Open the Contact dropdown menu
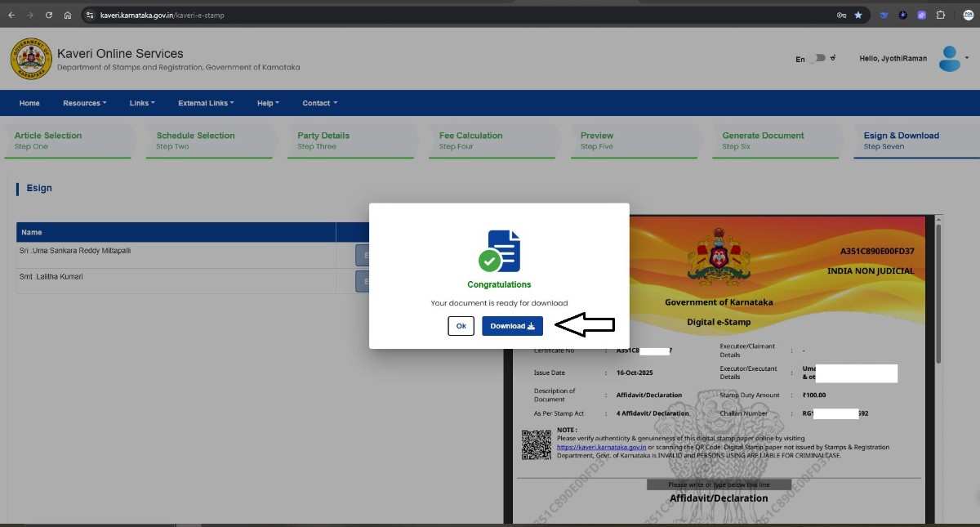This screenshot has height=527, width=980. (319, 103)
